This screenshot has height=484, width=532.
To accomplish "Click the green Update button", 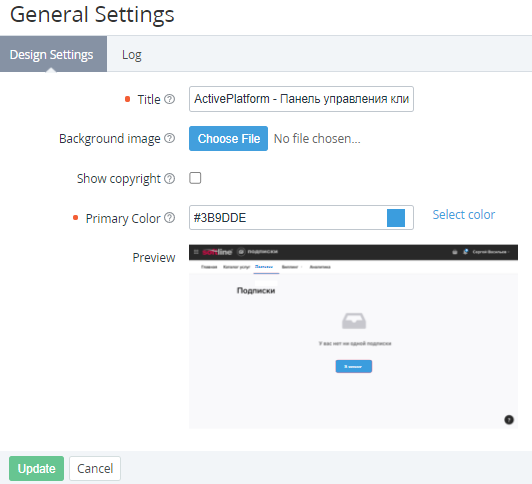I will point(36,468).
